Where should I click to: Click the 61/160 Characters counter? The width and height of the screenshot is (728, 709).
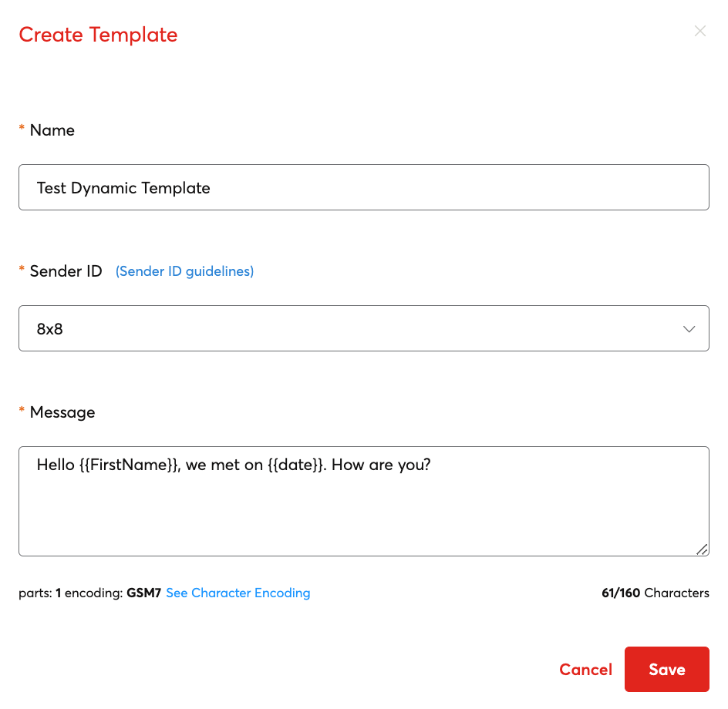pyautogui.click(x=656, y=593)
